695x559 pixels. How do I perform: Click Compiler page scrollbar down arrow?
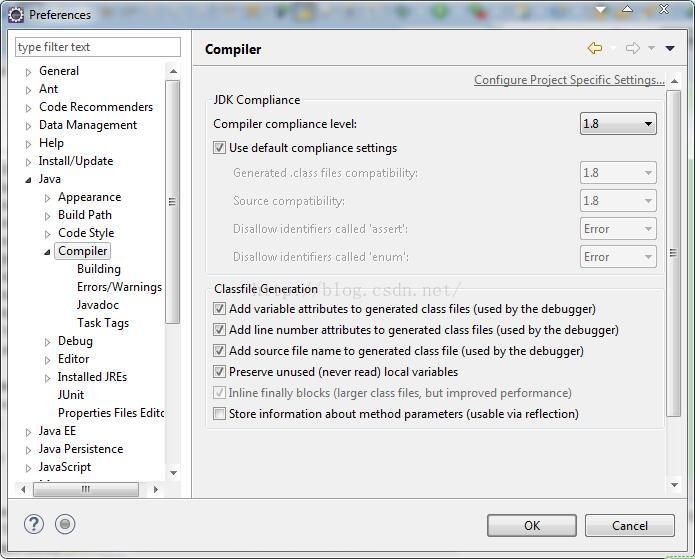click(674, 485)
